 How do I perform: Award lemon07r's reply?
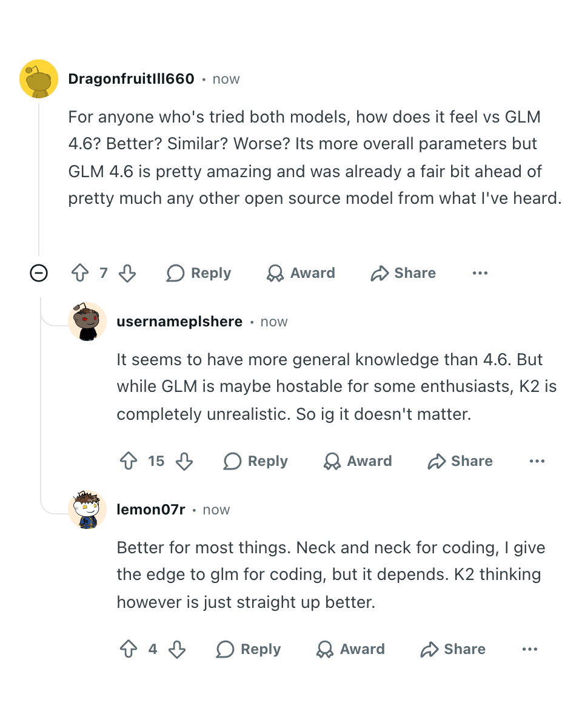pyautogui.click(x=350, y=649)
